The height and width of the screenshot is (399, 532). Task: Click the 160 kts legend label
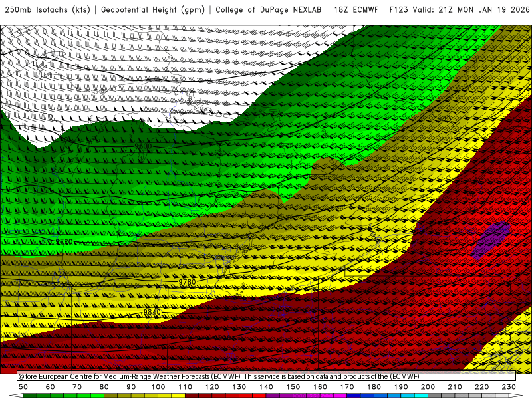click(320, 387)
